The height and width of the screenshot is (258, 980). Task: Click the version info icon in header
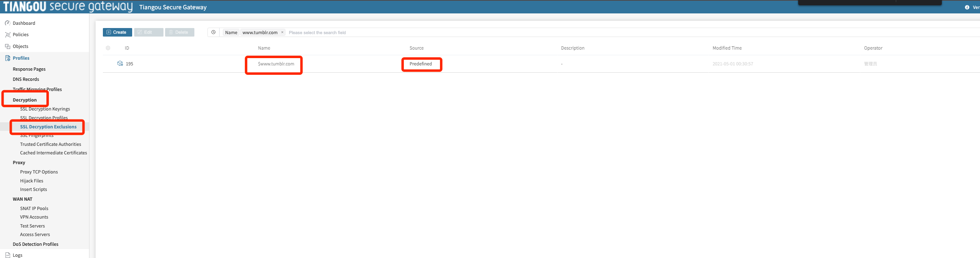967,7
